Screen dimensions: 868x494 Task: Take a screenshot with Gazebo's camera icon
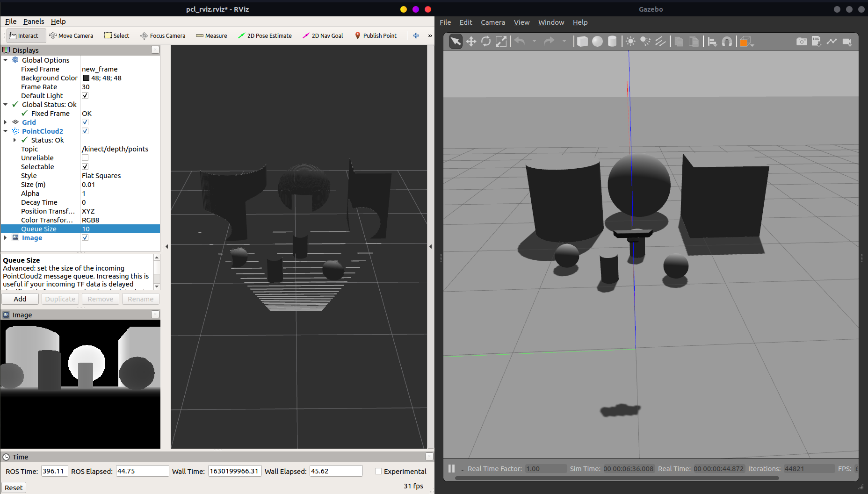click(802, 41)
